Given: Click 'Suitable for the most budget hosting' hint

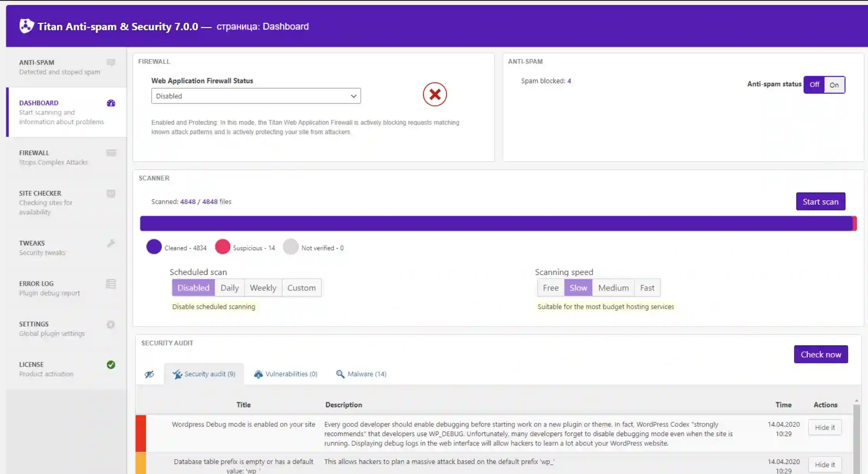Looking at the screenshot, I should pos(606,307).
